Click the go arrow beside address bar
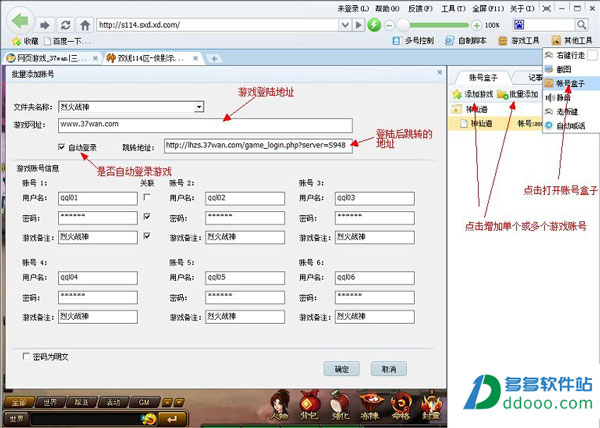 click(x=359, y=25)
